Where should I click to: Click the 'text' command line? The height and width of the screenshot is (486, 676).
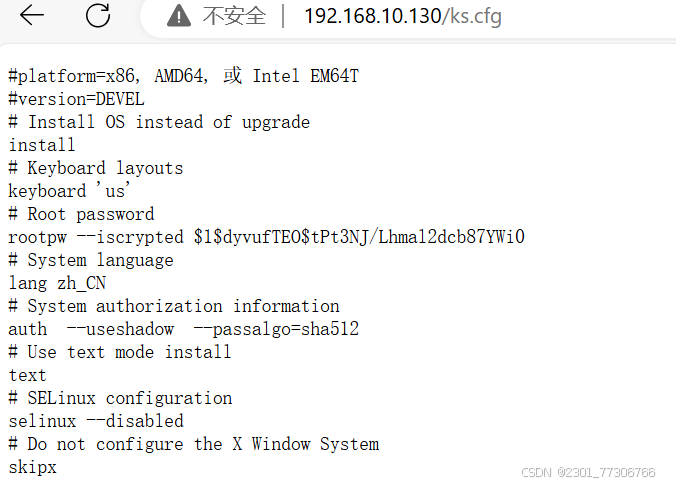[27, 375]
